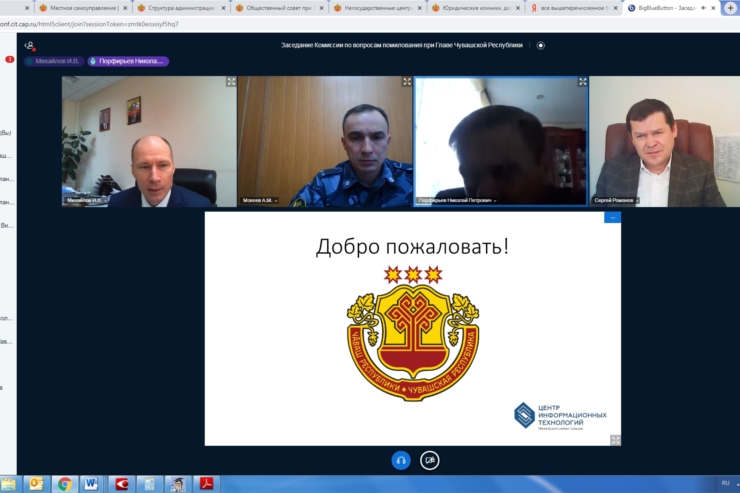Open the red C application on taskbar
The height and width of the screenshot is (493, 740).
(121, 484)
